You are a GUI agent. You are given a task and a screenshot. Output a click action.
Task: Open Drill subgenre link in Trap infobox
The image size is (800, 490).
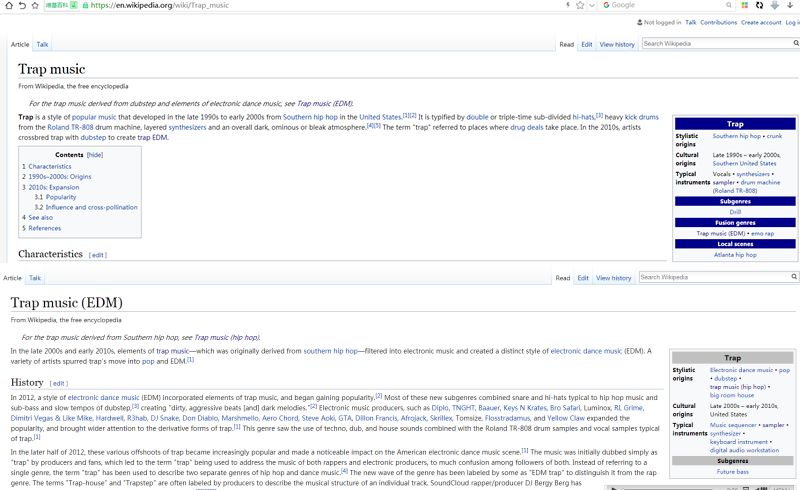click(x=735, y=212)
